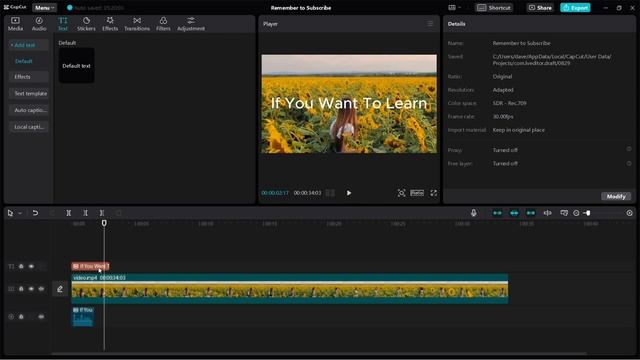Click the record voiceover microphone
640x360 pixels.
[x=473, y=213]
